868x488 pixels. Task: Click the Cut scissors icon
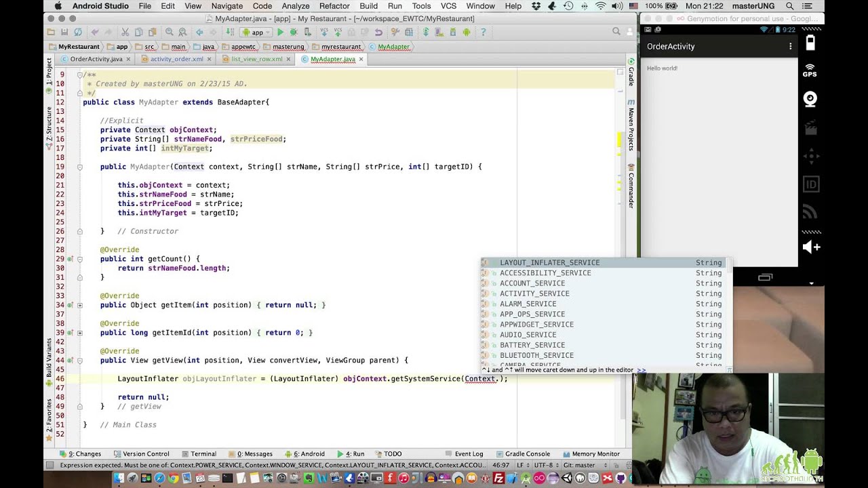125,32
